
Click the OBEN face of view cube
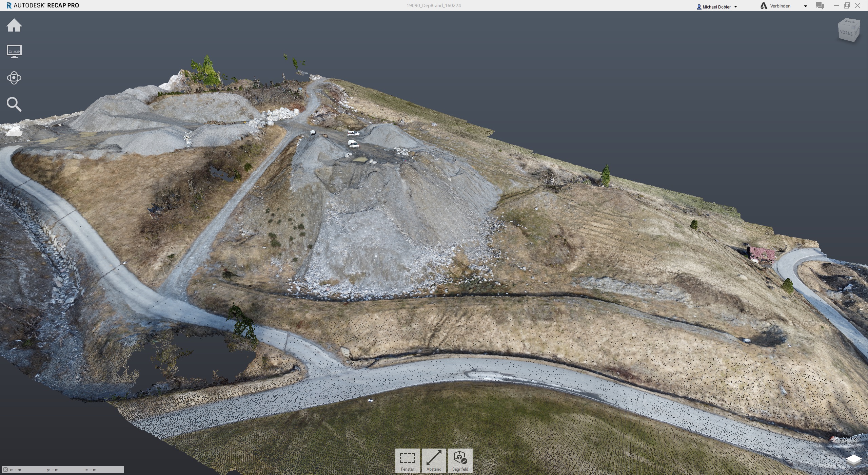[x=850, y=22]
